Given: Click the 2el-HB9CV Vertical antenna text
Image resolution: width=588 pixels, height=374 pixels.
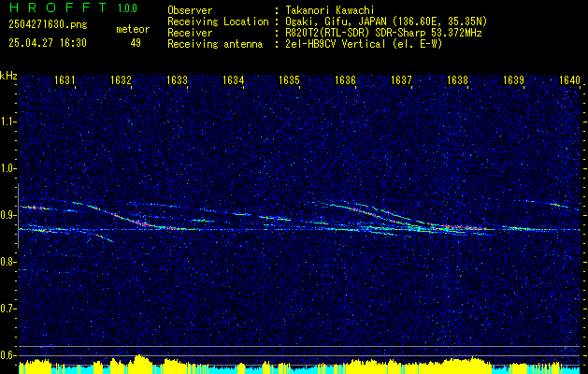Looking at the screenshot, I should [364, 44].
